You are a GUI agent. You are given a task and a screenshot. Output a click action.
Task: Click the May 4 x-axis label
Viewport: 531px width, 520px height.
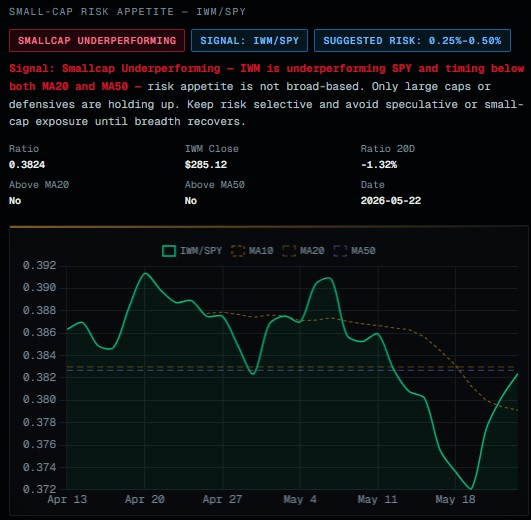(x=300, y=499)
